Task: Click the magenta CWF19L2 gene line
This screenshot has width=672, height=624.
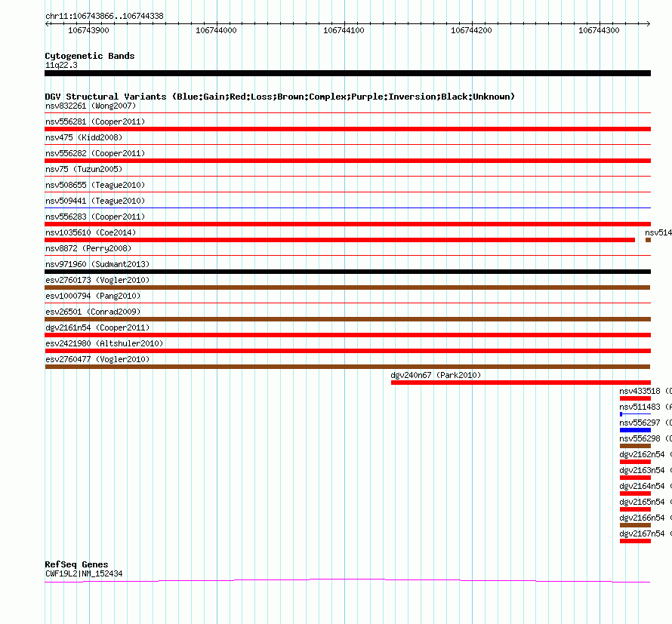Action: coord(347,580)
